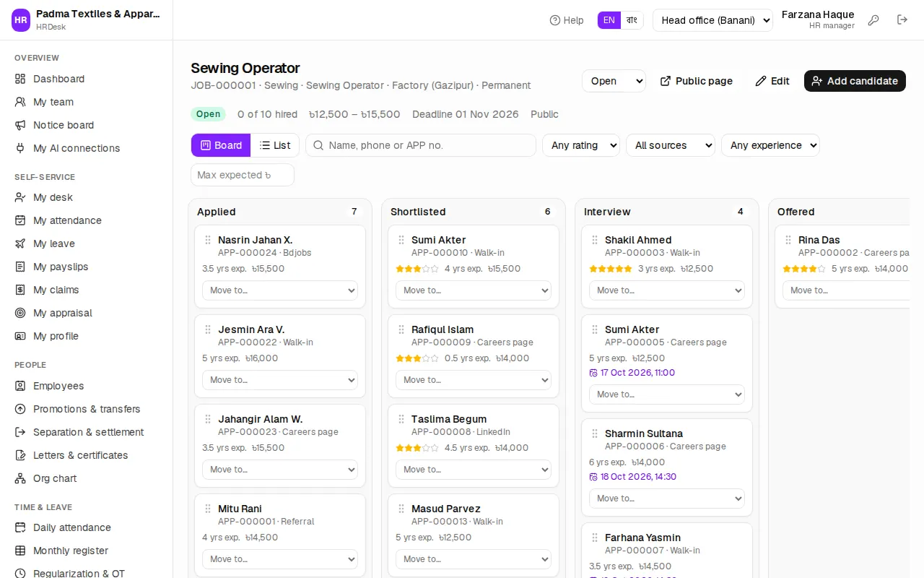This screenshot has height=578, width=924.
Task: Click the Add candidate button
Action: [x=855, y=81]
